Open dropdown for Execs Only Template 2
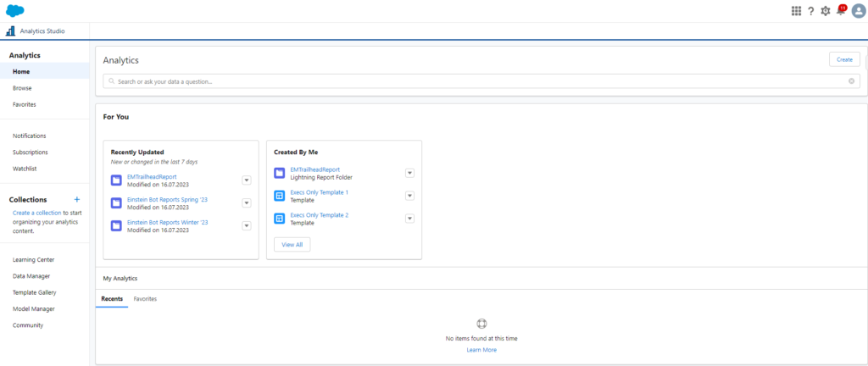Image resolution: width=868 pixels, height=366 pixels. (x=409, y=219)
